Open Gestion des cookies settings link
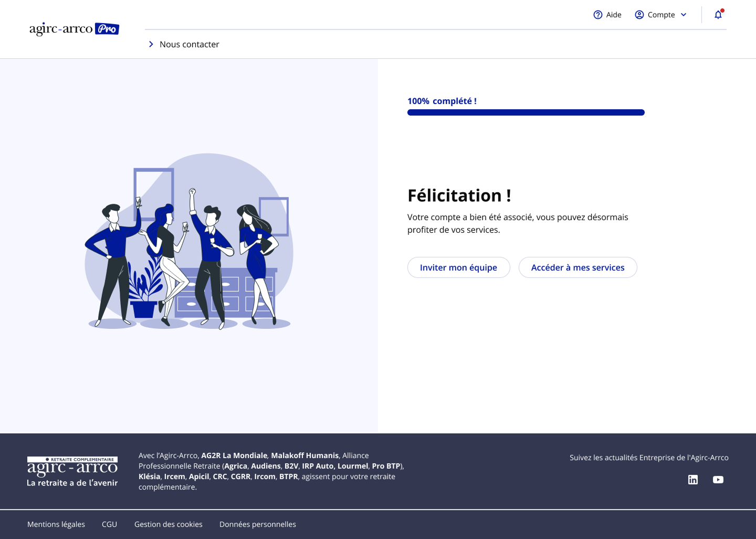This screenshot has width=756, height=539. click(x=168, y=524)
